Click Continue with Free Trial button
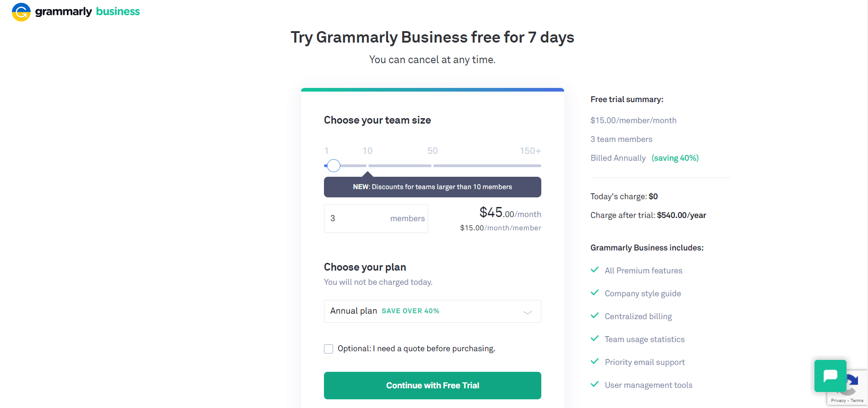 tap(432, 386)
